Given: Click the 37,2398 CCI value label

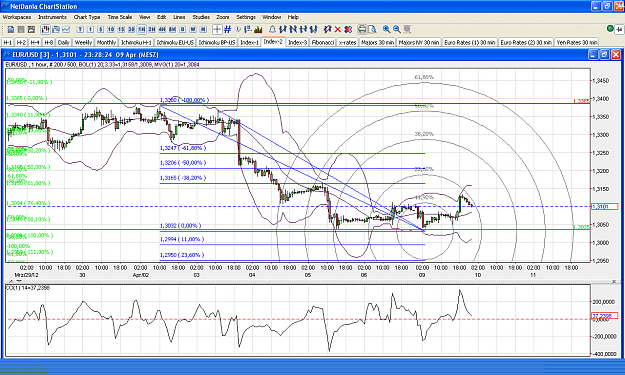Looking at the screenshot, I should 604,316.
